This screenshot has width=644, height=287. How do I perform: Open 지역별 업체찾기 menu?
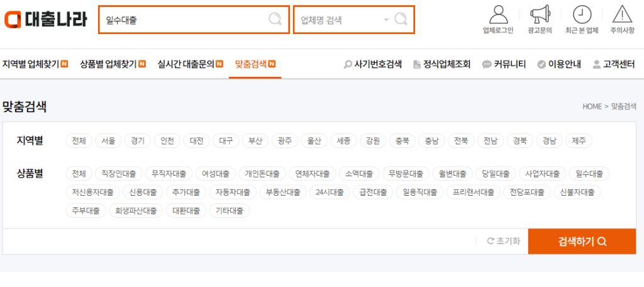(x=35, y=64)
